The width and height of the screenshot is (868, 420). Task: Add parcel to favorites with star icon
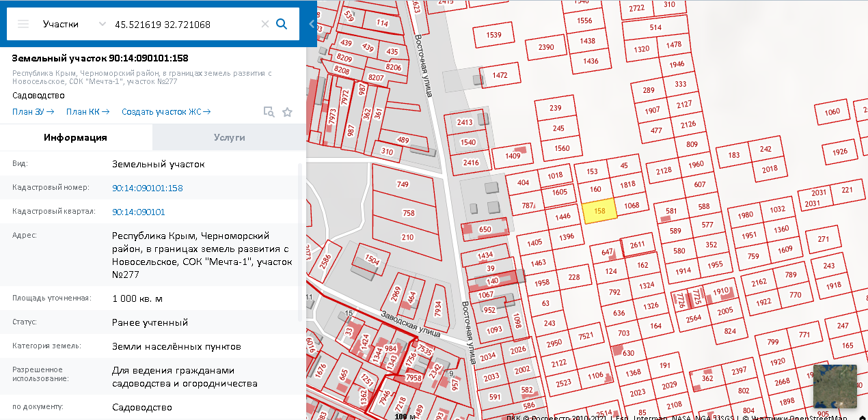[287, 112]
